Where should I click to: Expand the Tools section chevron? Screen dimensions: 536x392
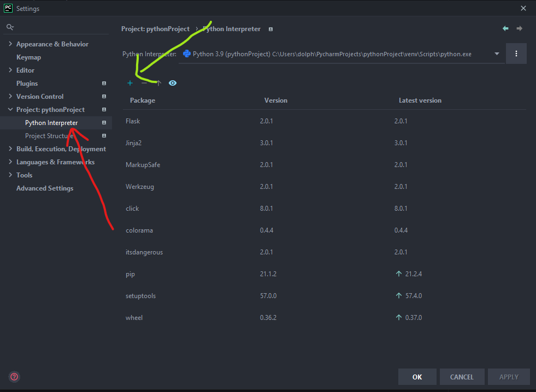point(10,175)
